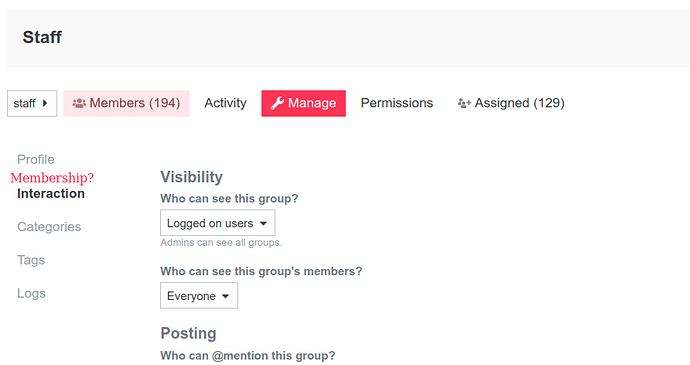Click "Admins can see all groups." hint
Image resolution: width=690 pixels, height=365 pixels.
pos(221,243)
